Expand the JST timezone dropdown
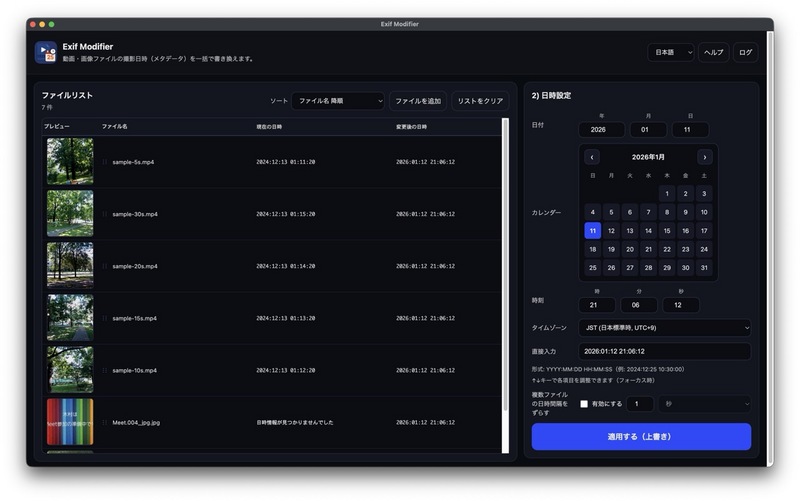The width and height of the screenshot is (800, 501). [664, 327]
